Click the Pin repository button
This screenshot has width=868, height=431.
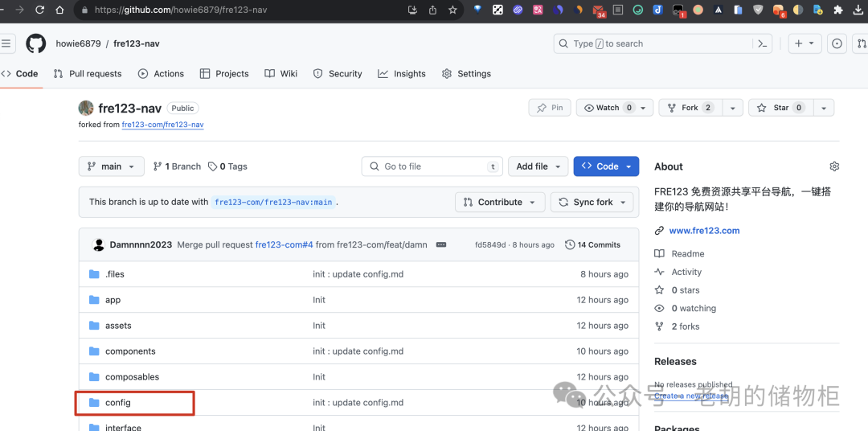pos(550,108)
